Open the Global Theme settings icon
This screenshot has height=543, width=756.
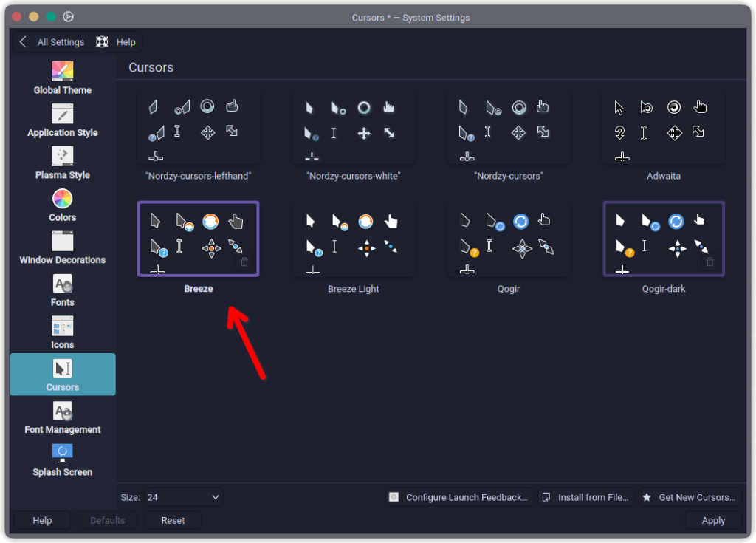(x=62, y=71)
